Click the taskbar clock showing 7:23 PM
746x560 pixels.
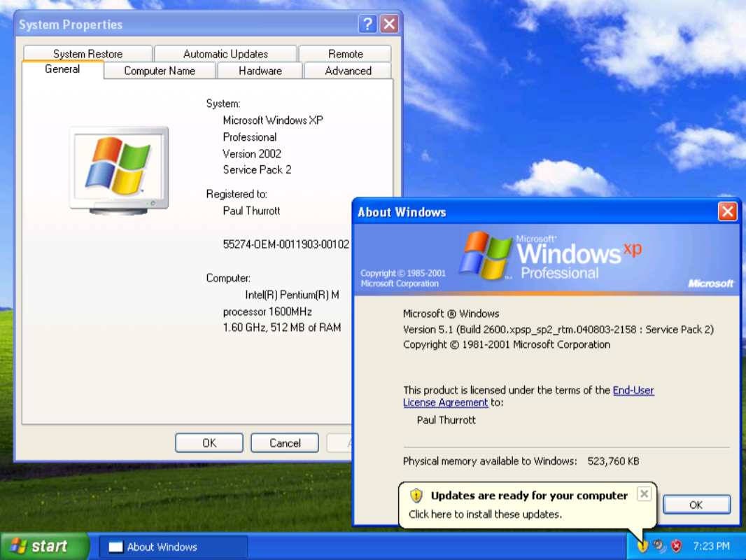[711, 546]
